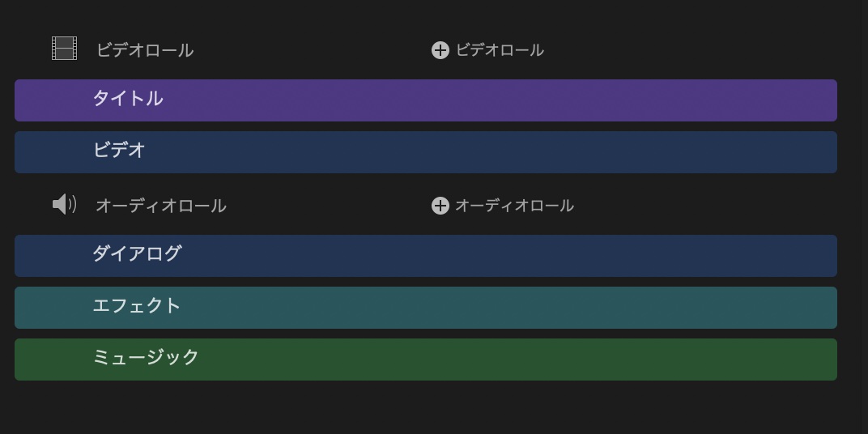Select the blue ビデオ role row
This screenshot has width=868, height=434.
(x=425, y=152)
